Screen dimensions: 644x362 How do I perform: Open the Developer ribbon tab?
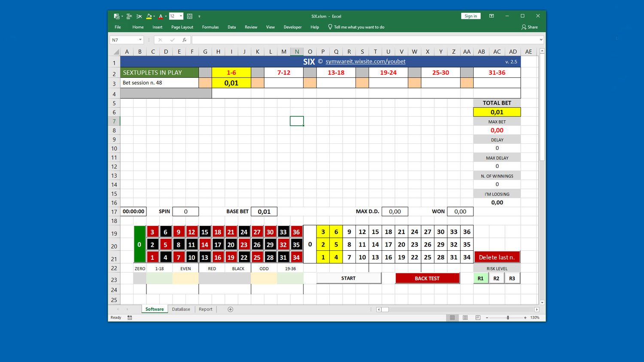tap(292, 27)
